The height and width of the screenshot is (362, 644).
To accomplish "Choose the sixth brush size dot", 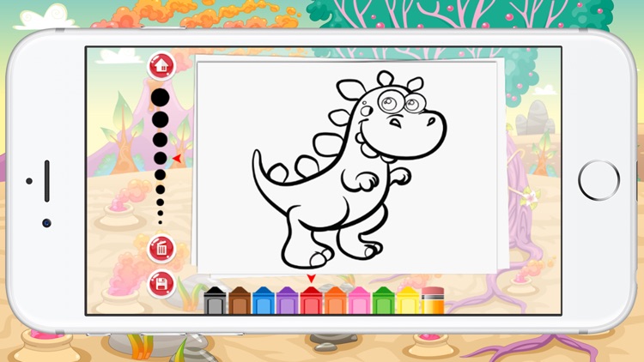I will click(161, 190).
